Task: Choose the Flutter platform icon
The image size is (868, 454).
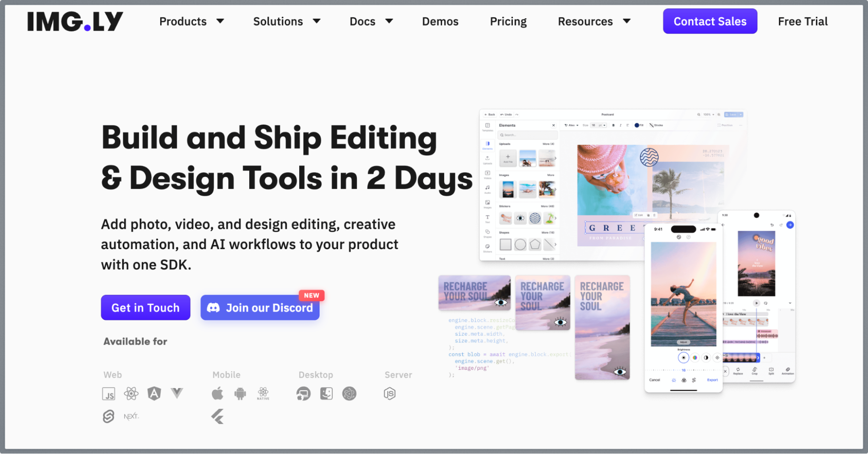Action: (218, 417)
